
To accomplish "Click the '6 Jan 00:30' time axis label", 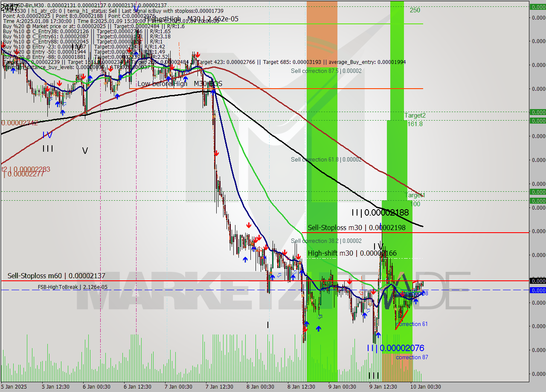I will point(97,387).
